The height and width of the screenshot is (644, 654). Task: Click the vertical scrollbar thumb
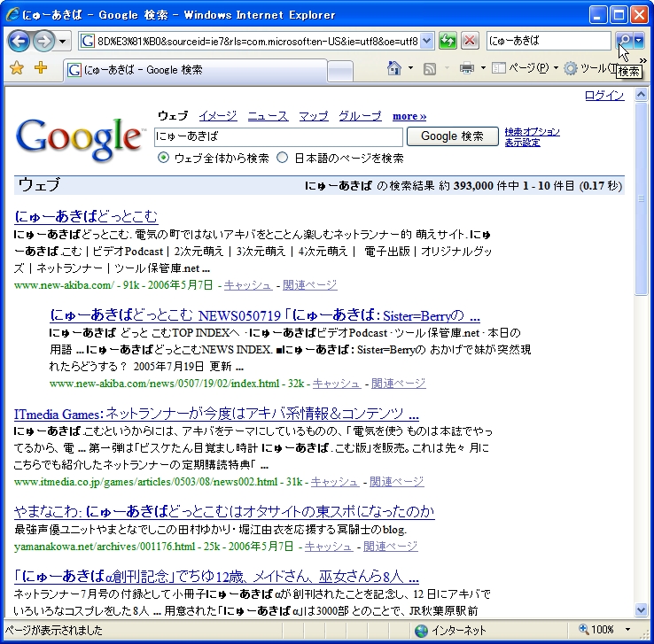[x=641, y=198]
